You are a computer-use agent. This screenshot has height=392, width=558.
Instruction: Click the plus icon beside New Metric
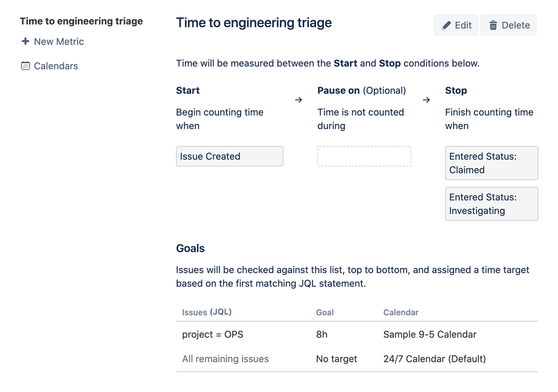25,41
